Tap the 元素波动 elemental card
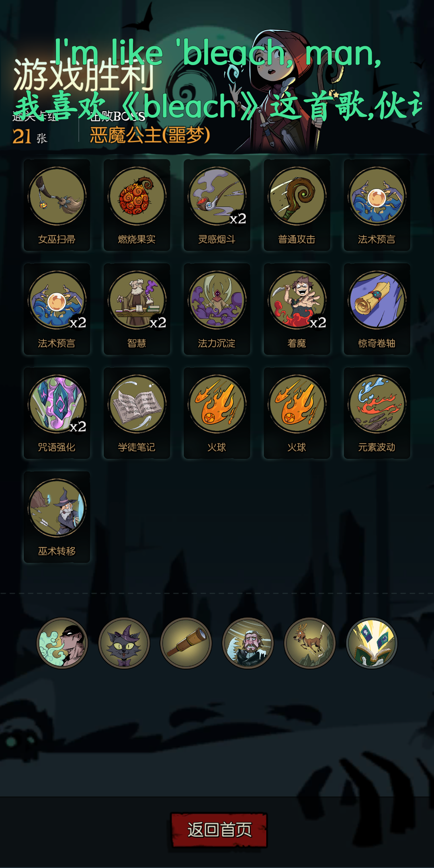Screen dimensions: 434x868 [377, 413]
